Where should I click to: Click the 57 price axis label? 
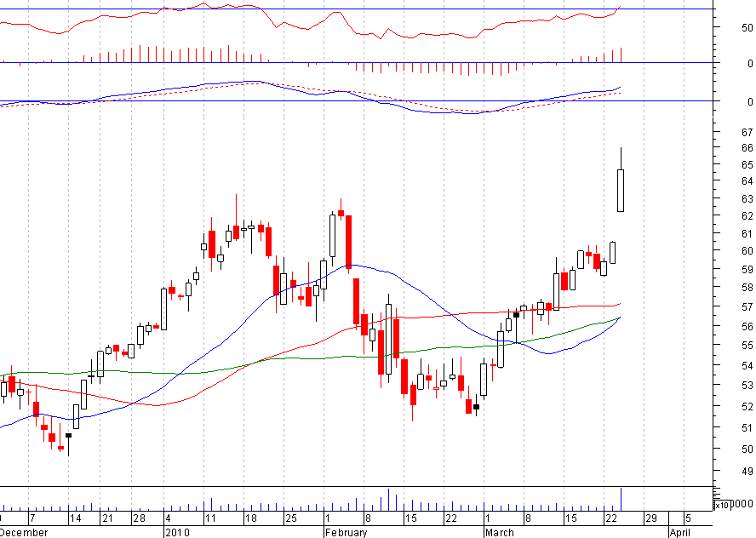click(x=747, y=307)
